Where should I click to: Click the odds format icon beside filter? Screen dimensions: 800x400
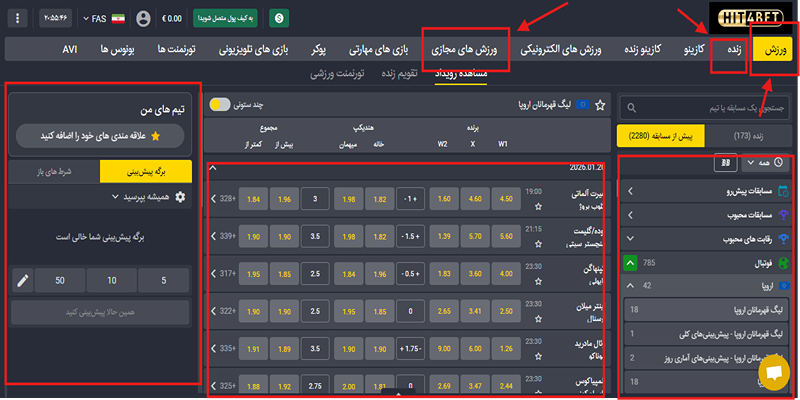[x=725, y=162]
